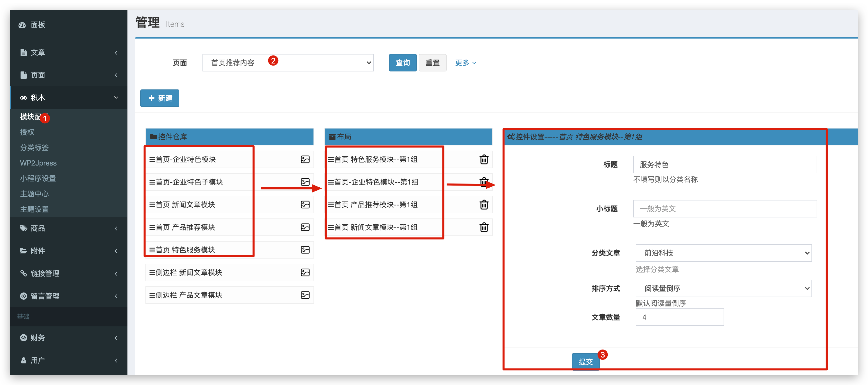The image size is (868, 385).
Task: Focus the 文章数量 field showing 4
Action: [x=680, y=317]
